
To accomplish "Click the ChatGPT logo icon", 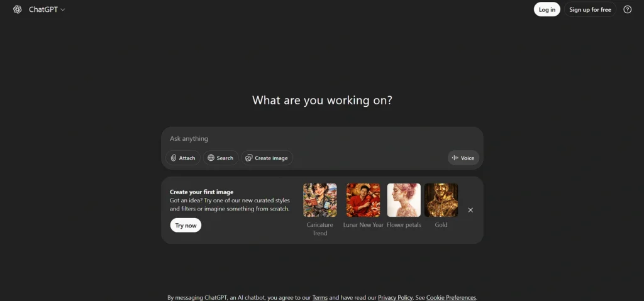I will coord(17,9).
